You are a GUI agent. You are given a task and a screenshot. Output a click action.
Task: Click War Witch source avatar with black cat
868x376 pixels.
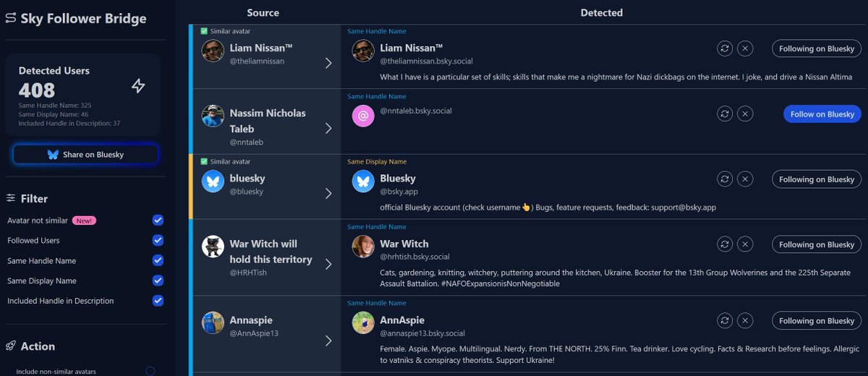click(x=213, y=247)
